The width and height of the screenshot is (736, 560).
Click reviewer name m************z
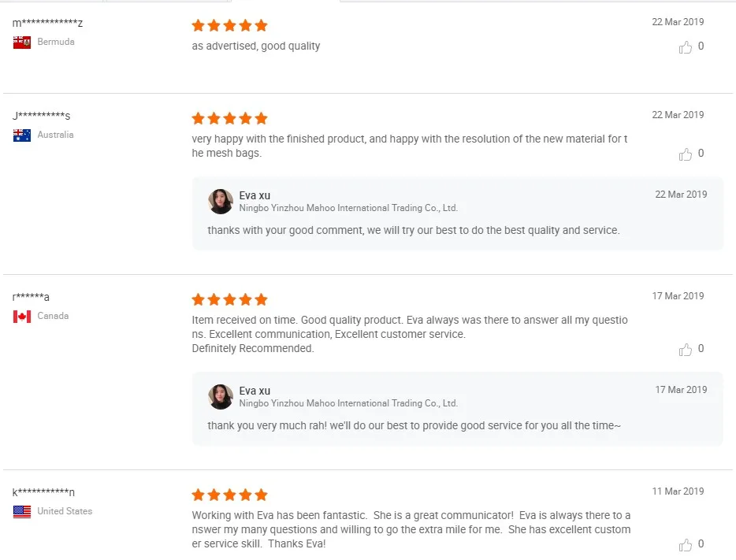(x=47, y=23)
